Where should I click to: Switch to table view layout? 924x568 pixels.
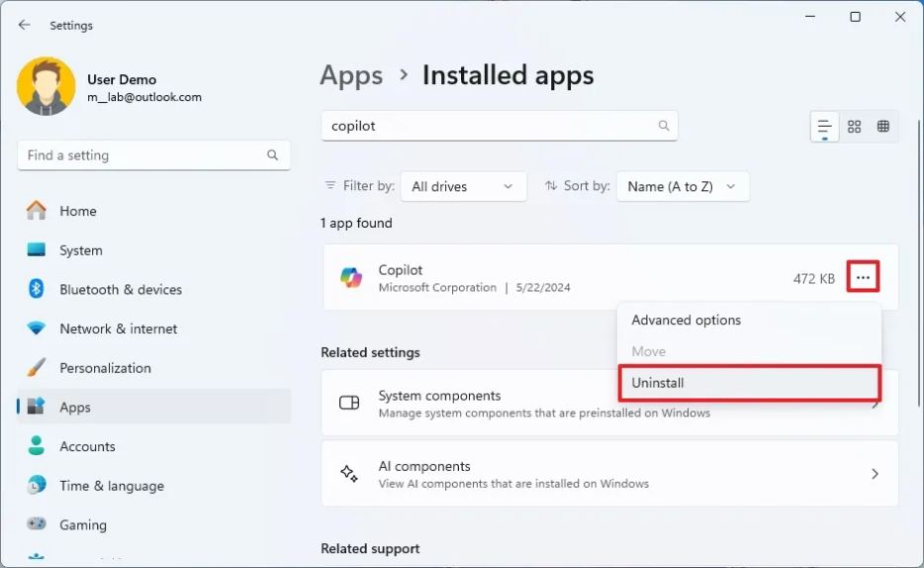tap(882, 127)
